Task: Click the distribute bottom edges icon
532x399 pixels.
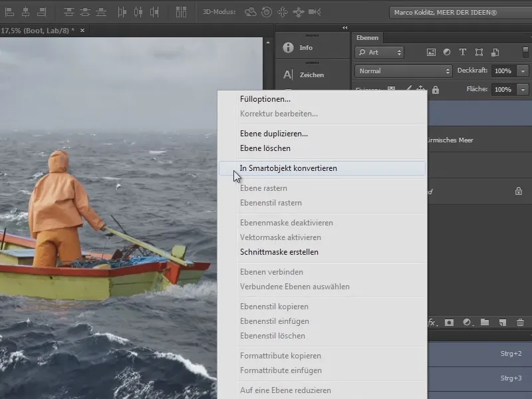Action: click(x=101, y=12)
